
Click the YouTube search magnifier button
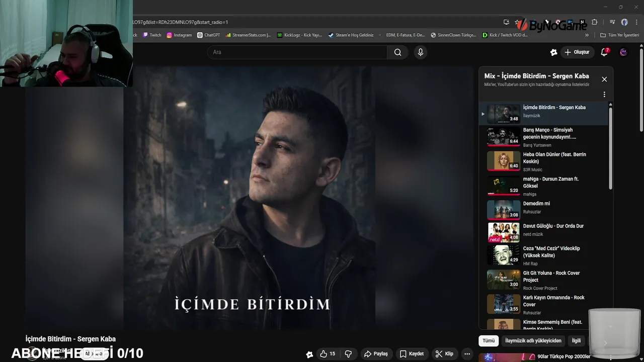tap(397, 52)
